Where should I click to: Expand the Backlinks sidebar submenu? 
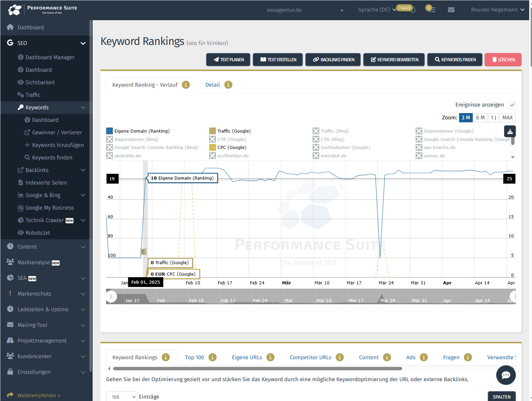83,170
